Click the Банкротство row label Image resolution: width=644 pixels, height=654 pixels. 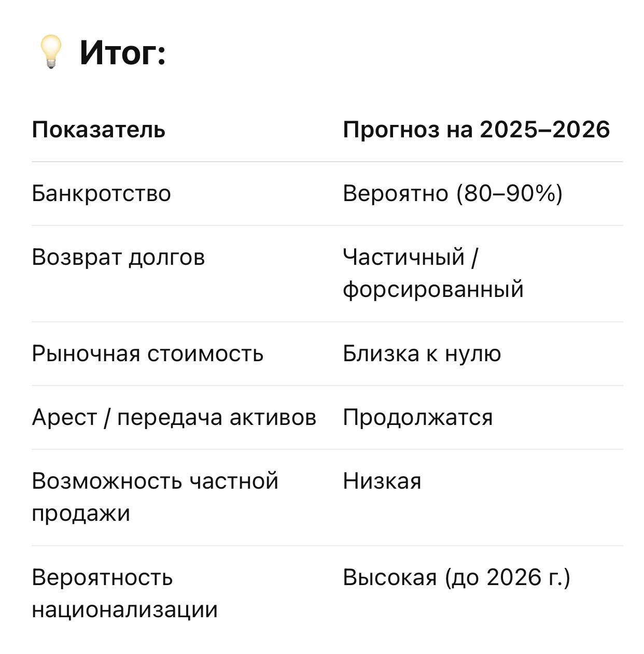pyautogui.click(x=102, y=194)
